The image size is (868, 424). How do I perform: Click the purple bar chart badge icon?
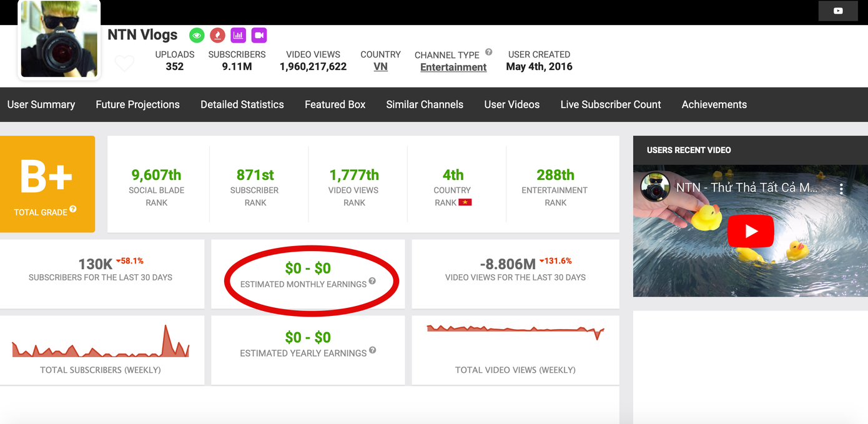pyautogui.click(x=238, y=35)
